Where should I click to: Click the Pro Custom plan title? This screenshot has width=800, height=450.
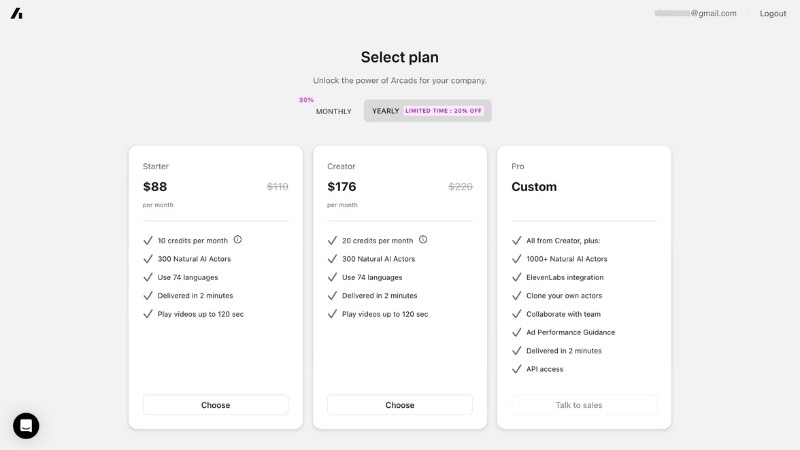[534, 187]
